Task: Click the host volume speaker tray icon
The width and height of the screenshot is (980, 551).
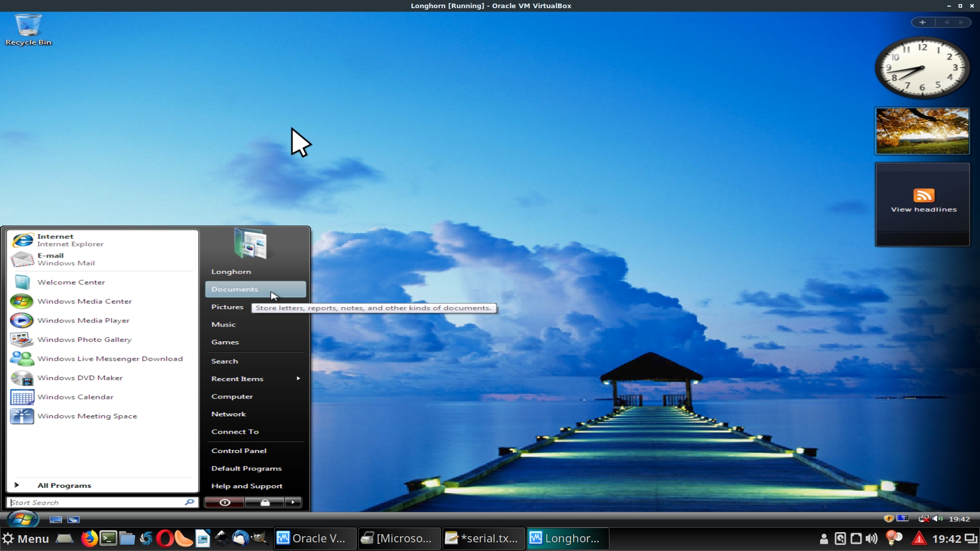Action: (x=872, y=539)
